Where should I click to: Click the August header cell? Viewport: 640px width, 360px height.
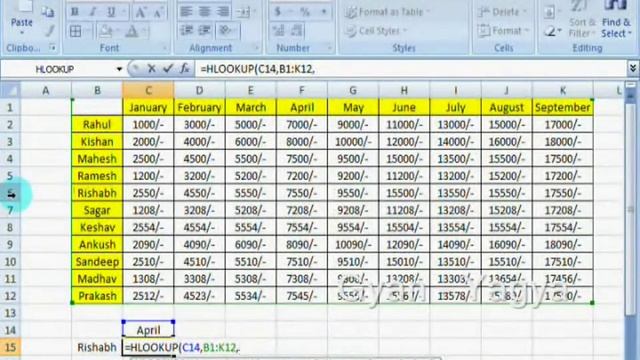pos(507,108)
